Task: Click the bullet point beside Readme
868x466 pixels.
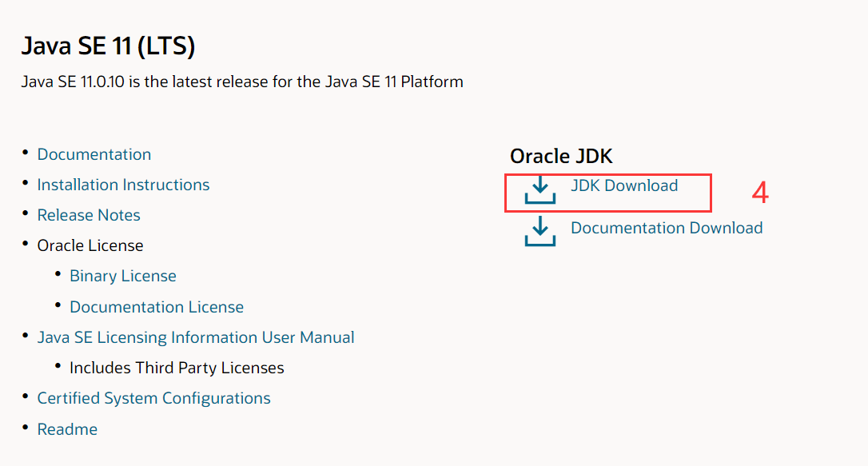Action: click(26, 428)
